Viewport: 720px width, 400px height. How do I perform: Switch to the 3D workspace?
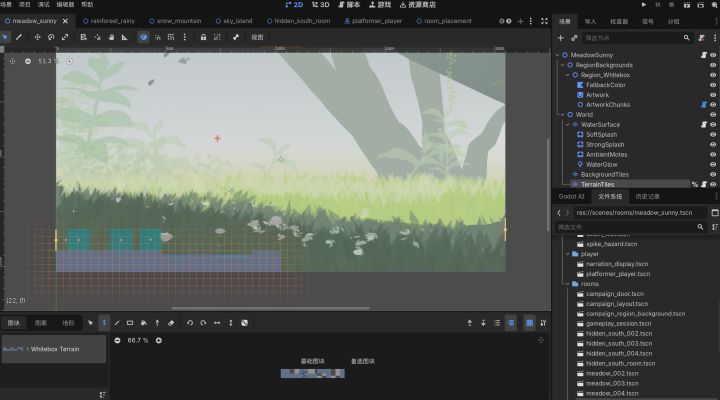click(321, 5)
